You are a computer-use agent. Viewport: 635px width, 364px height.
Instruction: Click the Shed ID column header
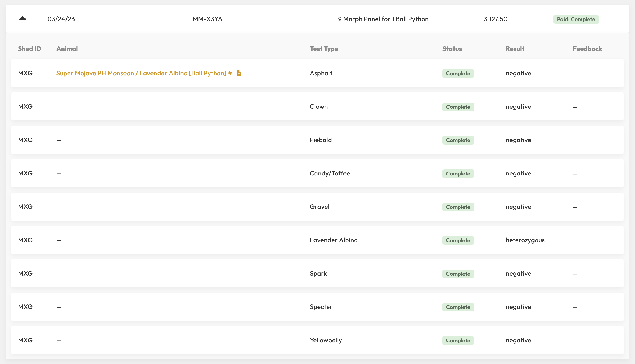[30, 49]
